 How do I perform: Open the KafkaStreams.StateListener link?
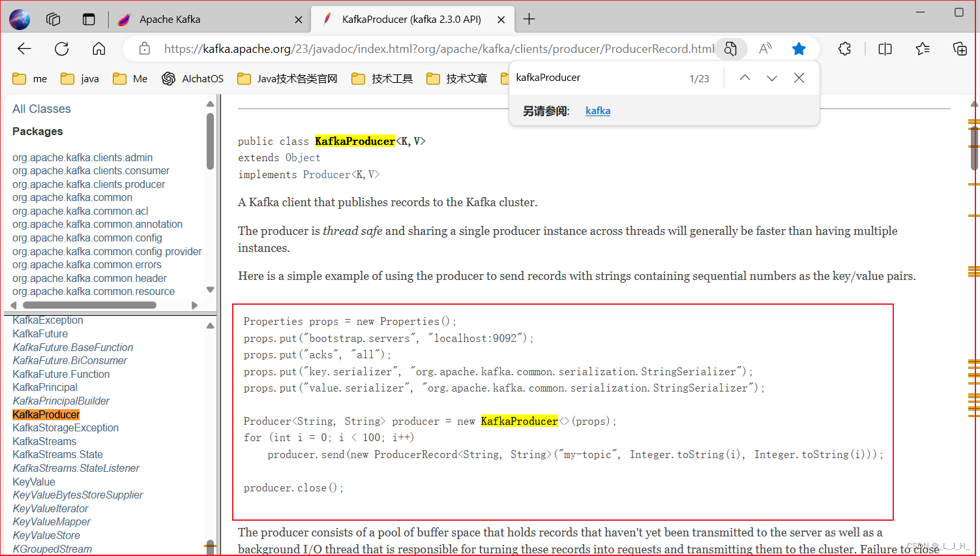76,469
